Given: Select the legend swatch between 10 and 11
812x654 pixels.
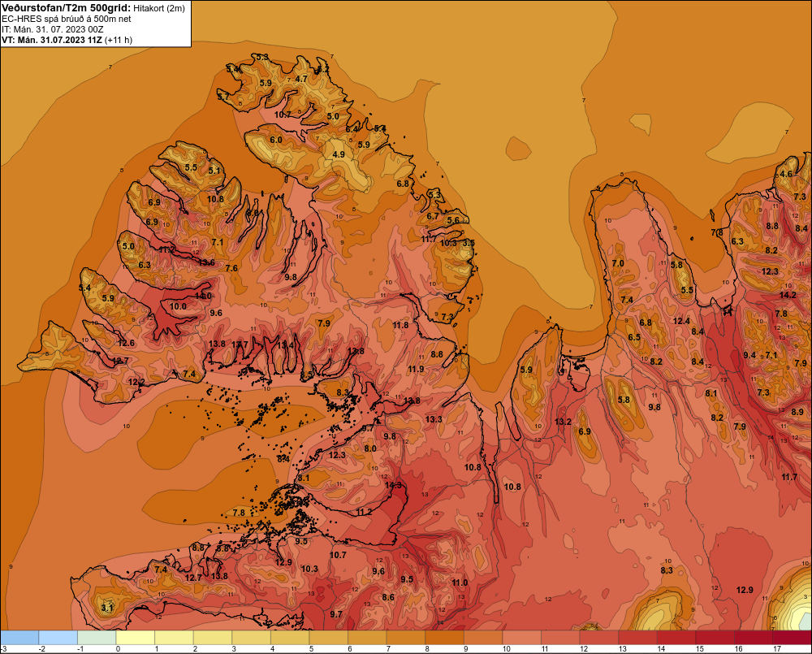Looking at the screenshot, I should point(522,637).
